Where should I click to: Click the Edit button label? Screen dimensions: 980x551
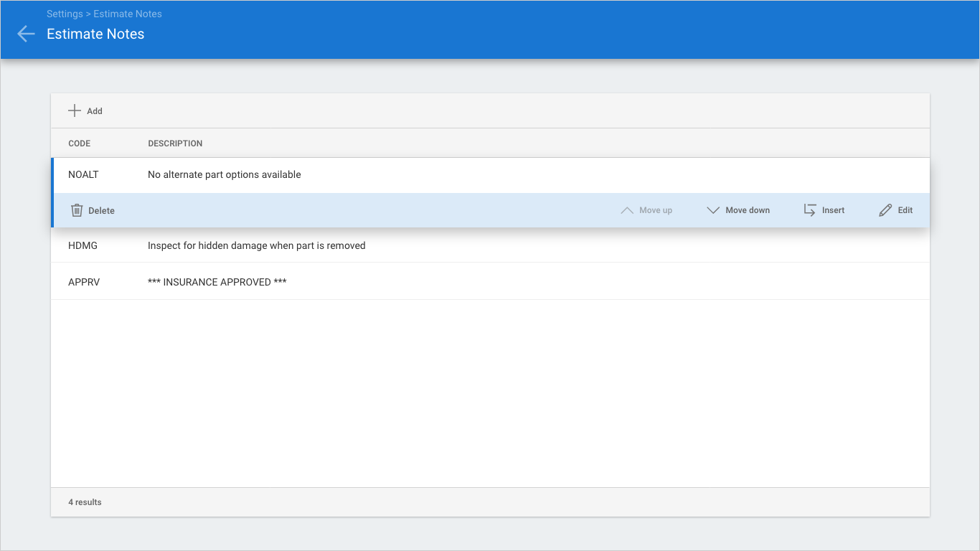(905, 210)
